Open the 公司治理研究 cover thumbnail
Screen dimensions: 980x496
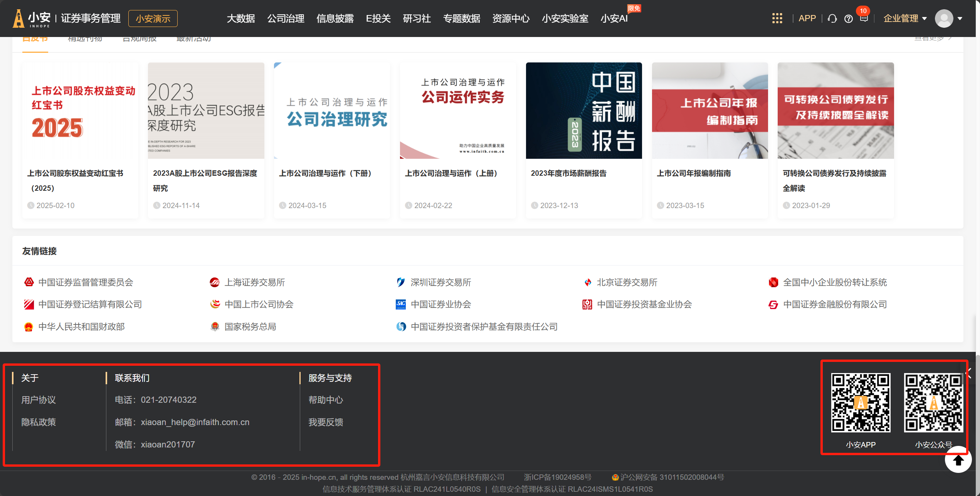332,111
